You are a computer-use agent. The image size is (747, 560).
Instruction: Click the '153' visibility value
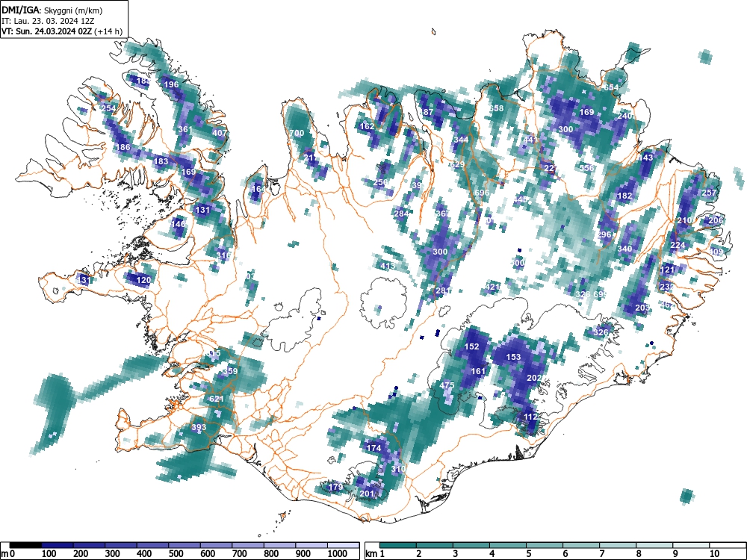click(x=514, y=357)
